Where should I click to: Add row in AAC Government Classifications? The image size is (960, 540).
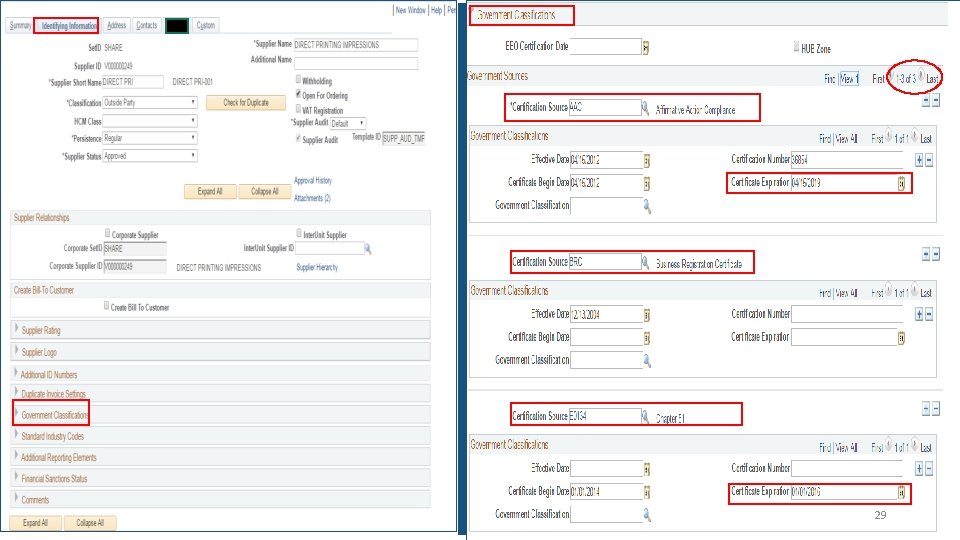(919, 160)
